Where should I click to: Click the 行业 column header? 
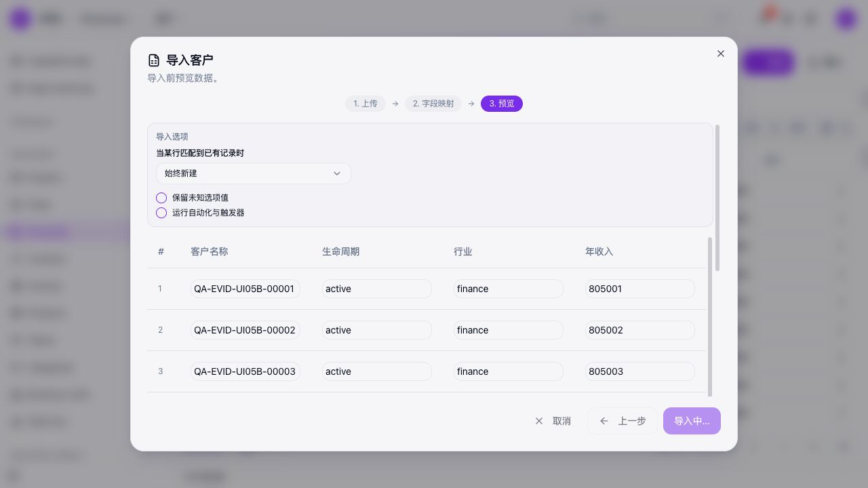point(463,251)
